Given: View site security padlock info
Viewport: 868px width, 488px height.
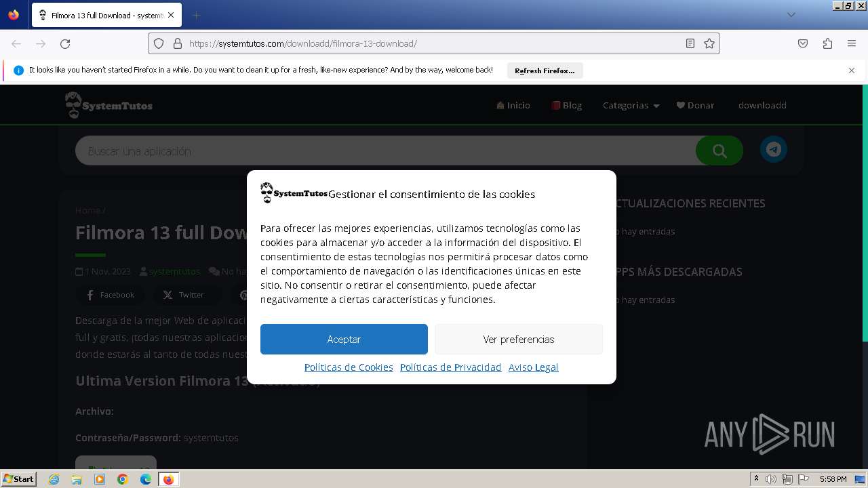Looking at the screenshot, I should point(178,43).
